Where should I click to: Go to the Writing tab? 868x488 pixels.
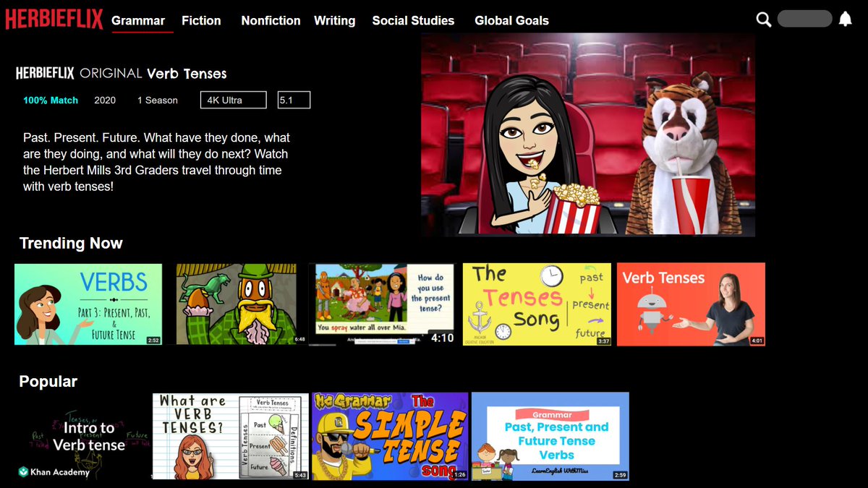334,20
